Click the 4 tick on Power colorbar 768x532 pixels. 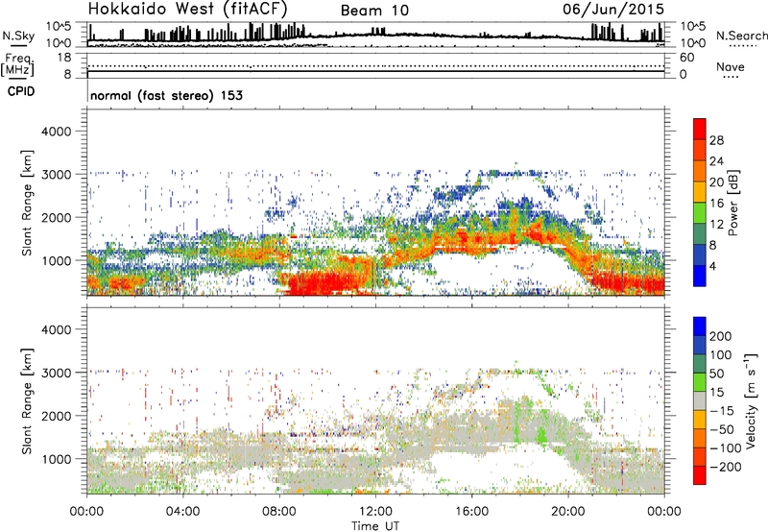[x=713, y=267]
